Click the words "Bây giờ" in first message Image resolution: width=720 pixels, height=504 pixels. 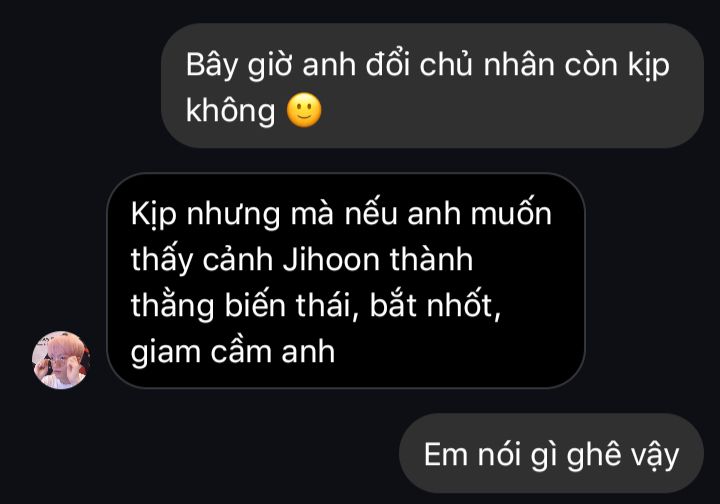(239, 66)
